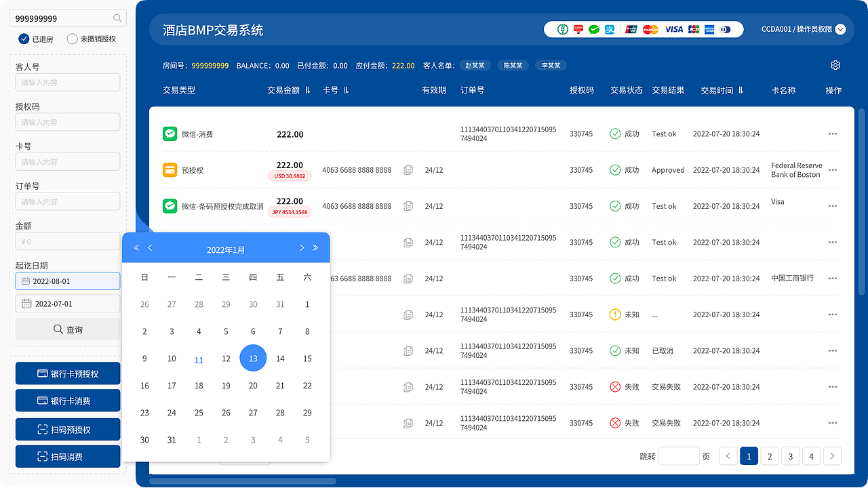The height and width of the screenshot is (488, 868).
Task: Open the settings gear beside the guest info
Action: [x=835, y=65]
